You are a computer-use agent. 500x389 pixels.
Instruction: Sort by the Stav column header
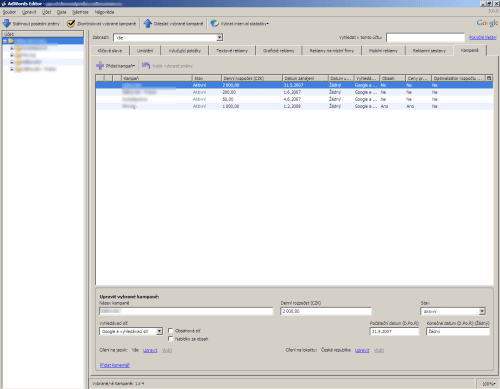point(207,78)
